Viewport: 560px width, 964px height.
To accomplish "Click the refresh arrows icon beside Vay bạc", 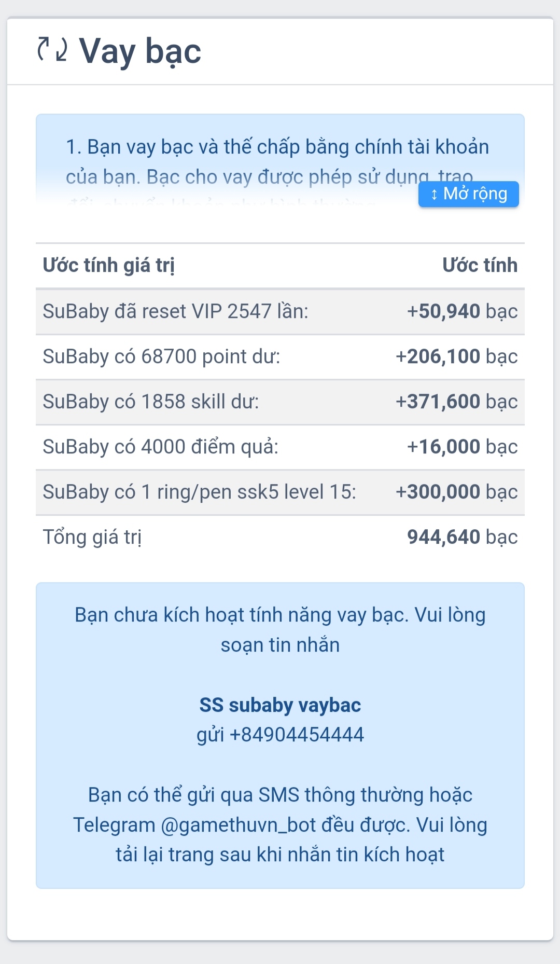I will click(x=52, y=50).
